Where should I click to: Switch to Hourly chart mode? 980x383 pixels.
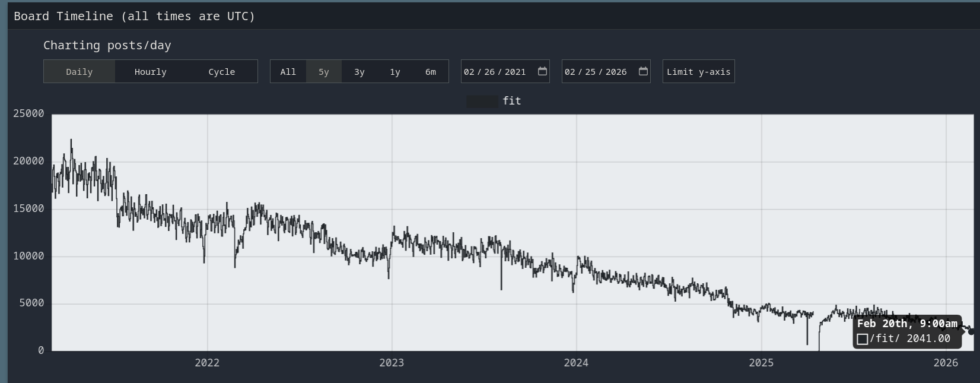point(151,72)
